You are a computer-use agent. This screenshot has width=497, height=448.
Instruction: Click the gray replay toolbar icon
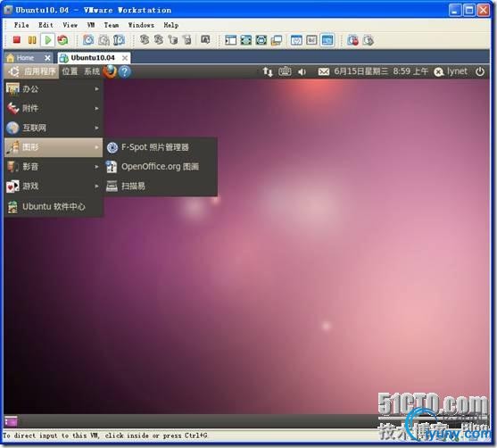click(x=368, y=40)
